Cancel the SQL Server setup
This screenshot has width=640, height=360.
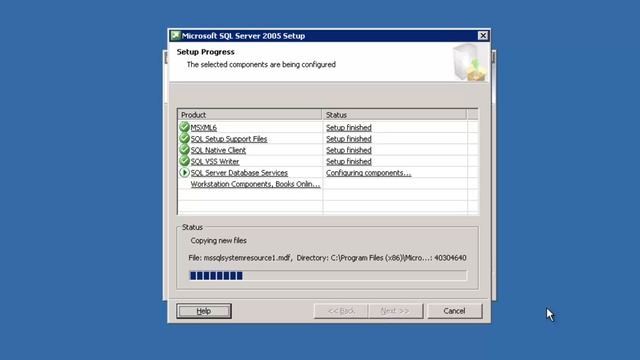point(454,311)
